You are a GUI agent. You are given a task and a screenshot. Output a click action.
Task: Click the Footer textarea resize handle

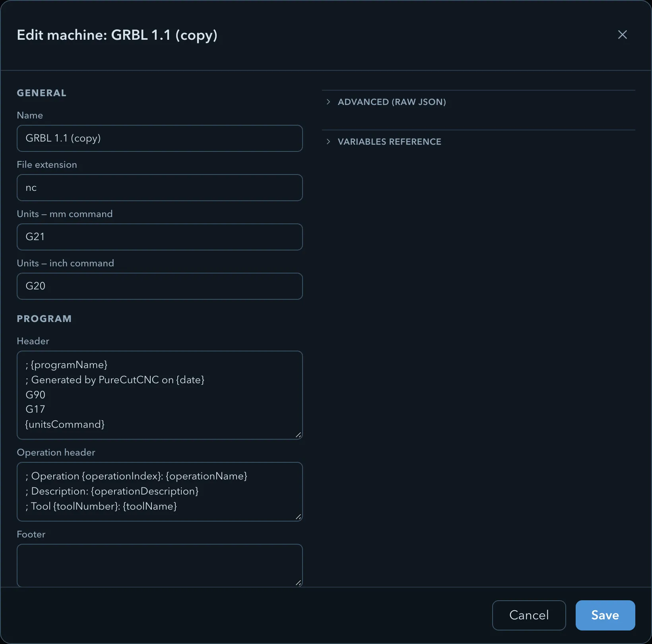[299, 583]
